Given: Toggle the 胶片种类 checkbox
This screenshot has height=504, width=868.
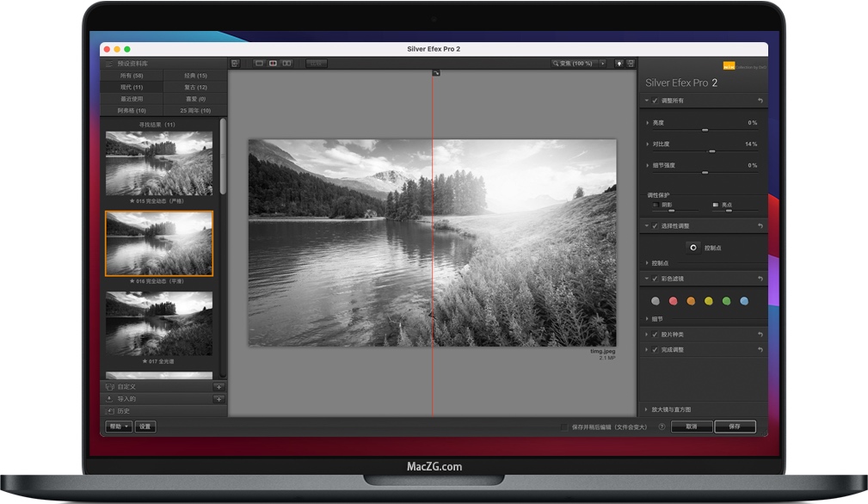Looking at the screenshot, I should (655, 335).
